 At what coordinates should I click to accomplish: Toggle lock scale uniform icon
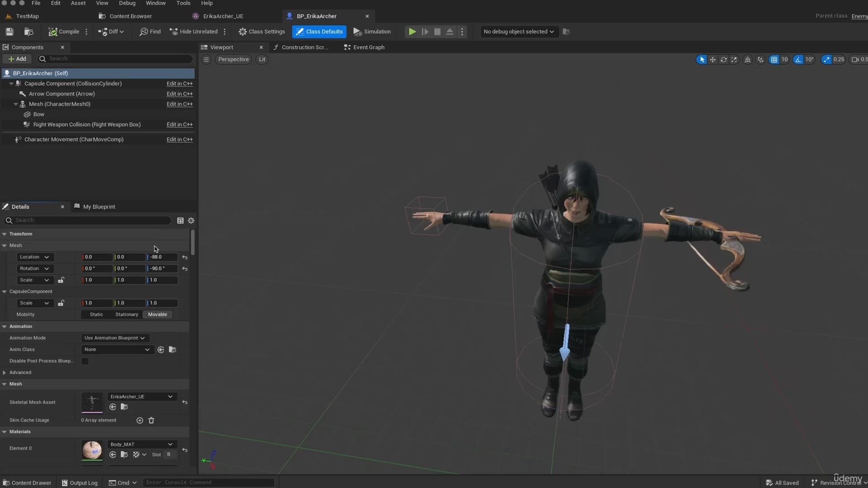(x=61, y=279)
